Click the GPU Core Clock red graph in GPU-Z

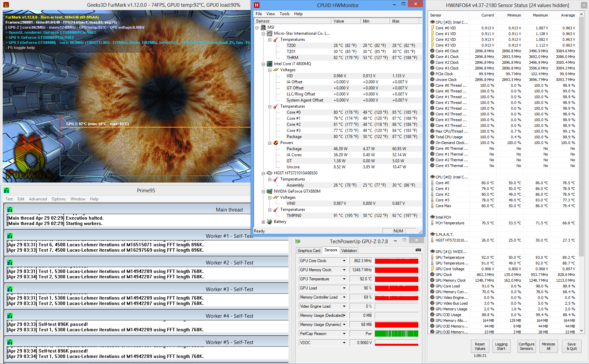(x=397, y=261)
